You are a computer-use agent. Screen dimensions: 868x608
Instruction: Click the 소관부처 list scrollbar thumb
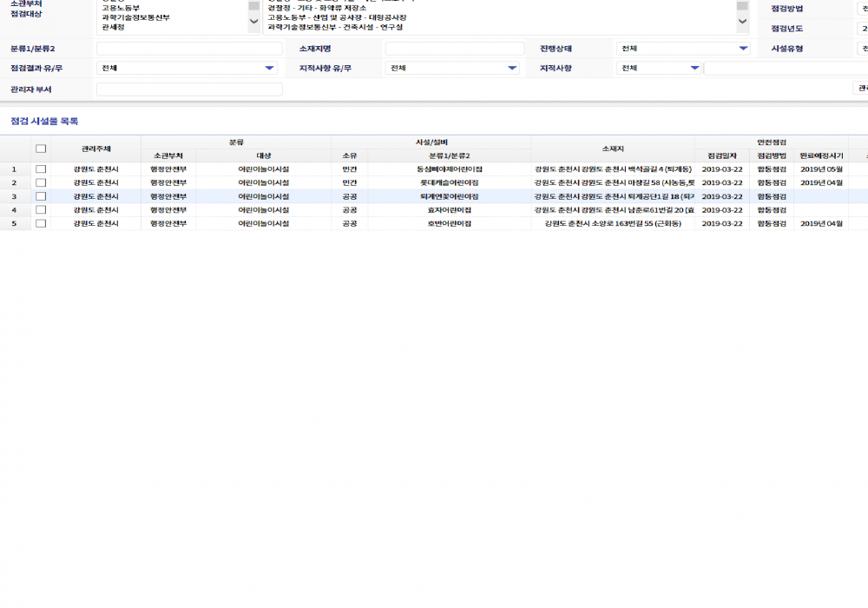coord(254,5)
